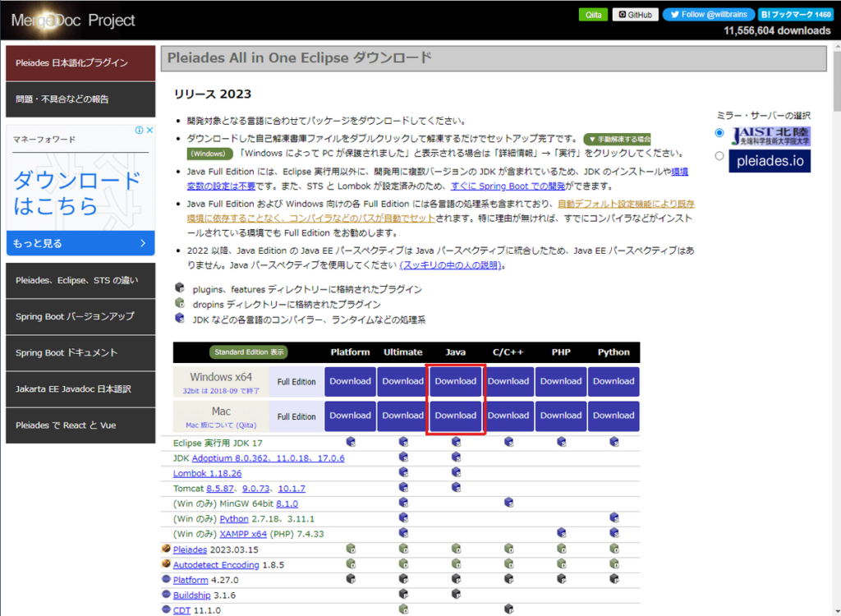Open Tomcat 9.0.73 link
The image size is (841, 616).
click(x=256, y=489)
